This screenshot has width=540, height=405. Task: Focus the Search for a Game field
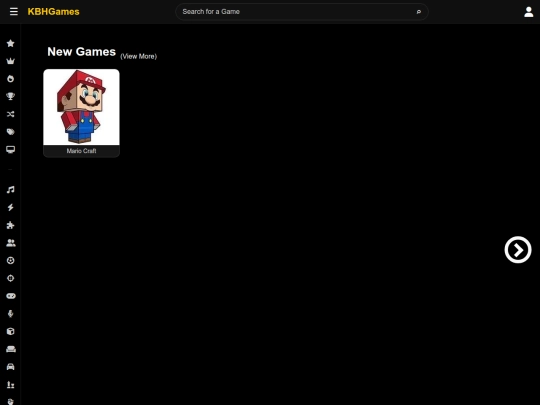[x=302, y=12]
